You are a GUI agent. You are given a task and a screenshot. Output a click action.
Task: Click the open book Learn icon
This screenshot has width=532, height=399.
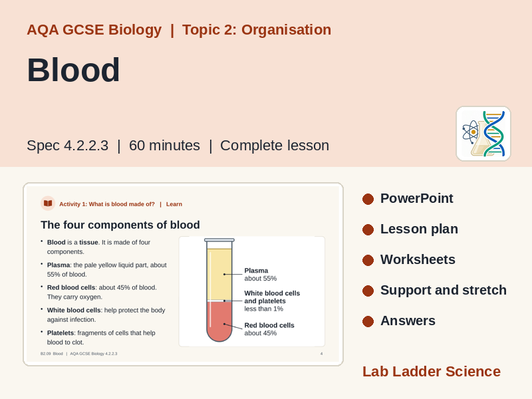[x=48, y=203]
